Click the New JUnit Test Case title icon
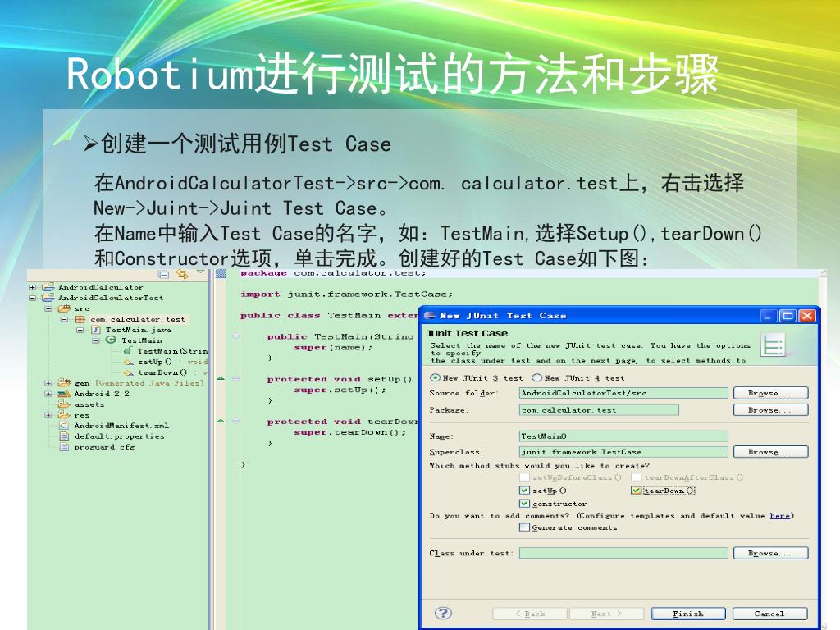 point(430,316)
